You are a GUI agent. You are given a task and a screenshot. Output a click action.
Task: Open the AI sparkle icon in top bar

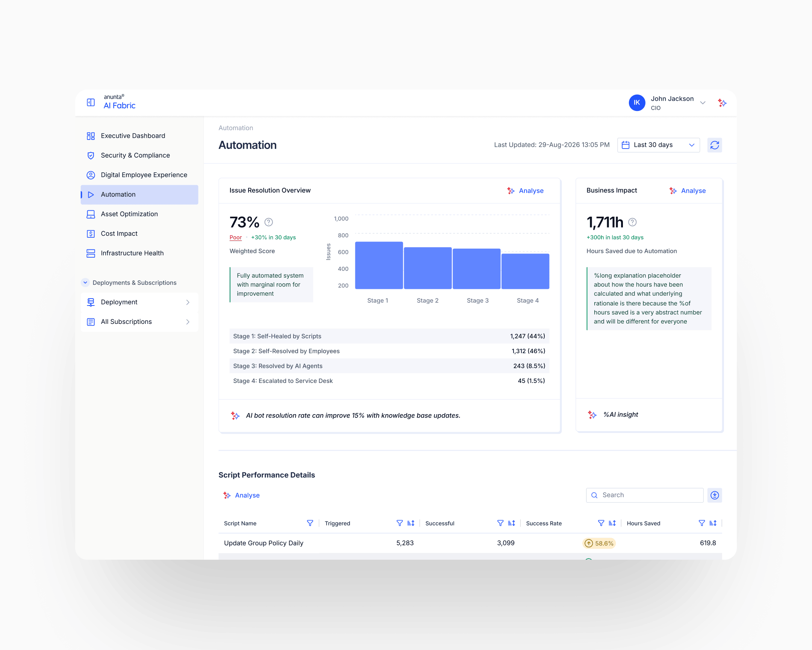click(722, 102)
